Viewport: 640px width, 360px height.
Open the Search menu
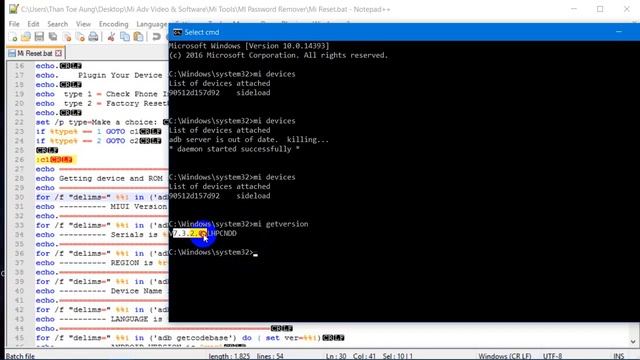[58, 24]
